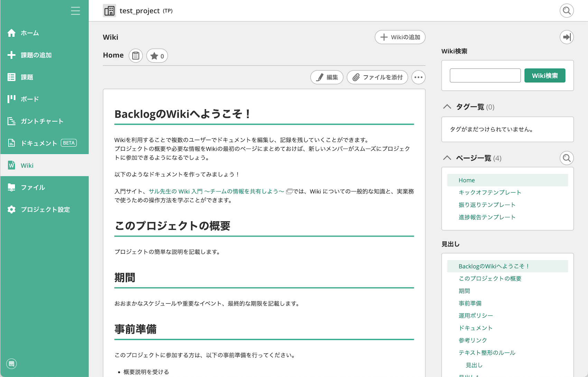Open キックオフテンプレート page link
Image resolution: width=588 pixels, height=377 pixels.
point(489,192)
